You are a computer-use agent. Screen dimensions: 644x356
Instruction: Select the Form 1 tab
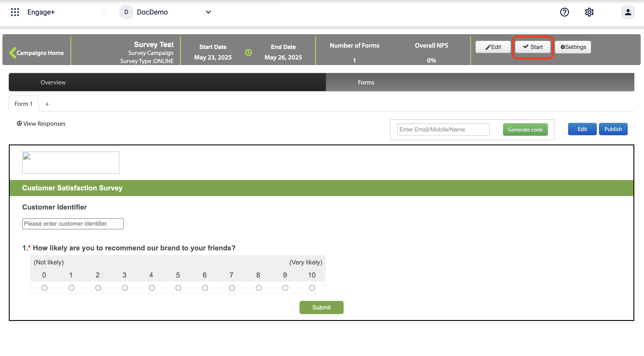pyautogui.click(x=24, y=104)
